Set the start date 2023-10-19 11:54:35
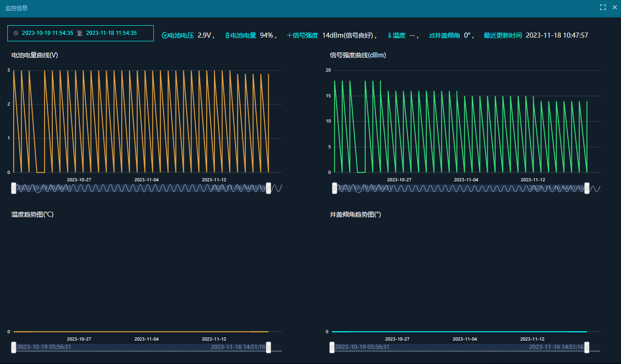Image resolution: width=621 pixels, height=364 pixels. click(47, 33)
